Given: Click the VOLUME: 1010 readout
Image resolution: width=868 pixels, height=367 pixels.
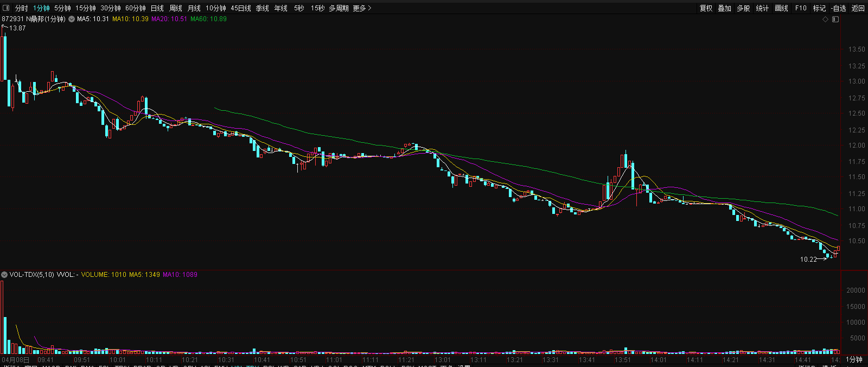Looking at the screenshot, I should [104, 275].
